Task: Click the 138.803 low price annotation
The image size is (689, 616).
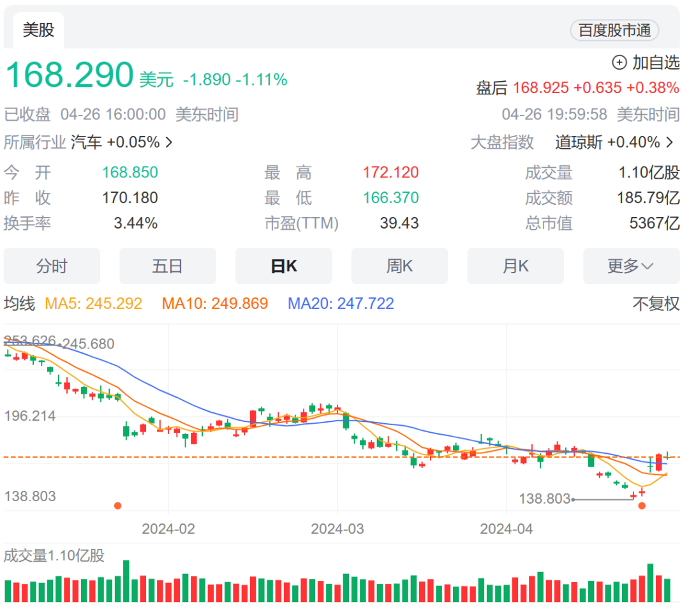Action: point(544,499)
